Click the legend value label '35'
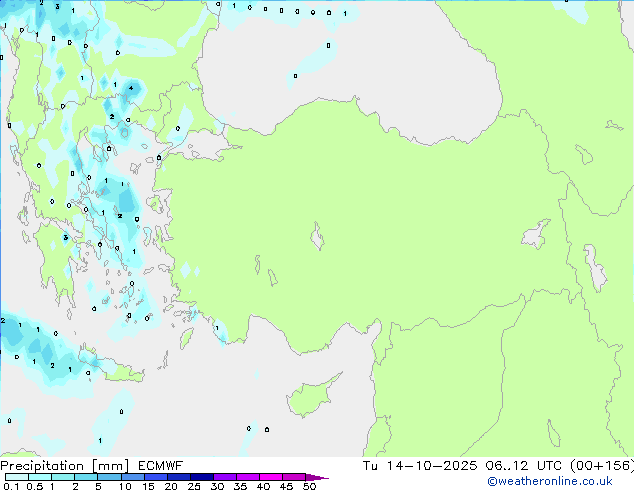 click(x=240, y=486)
